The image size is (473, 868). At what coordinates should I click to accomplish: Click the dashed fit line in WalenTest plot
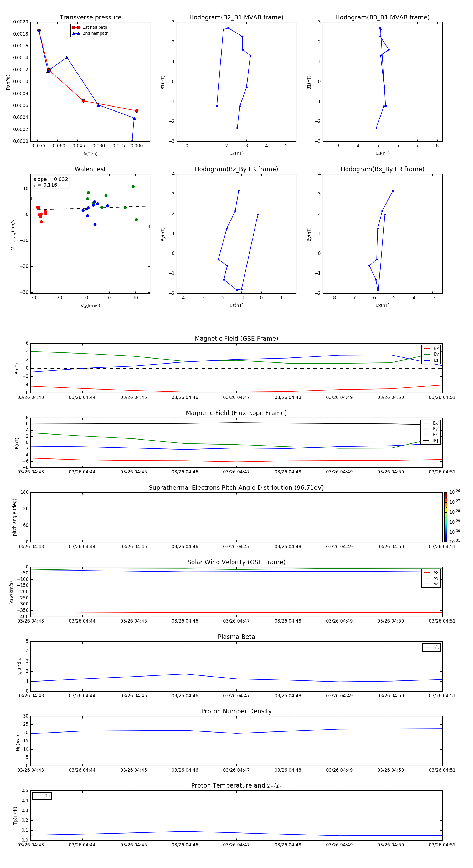click(x=90, y=208)
